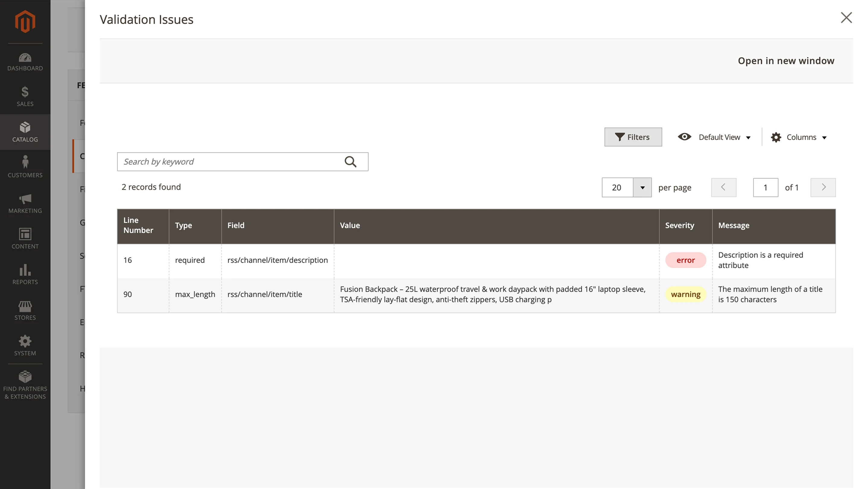Select the warning severity badge

click(x=685, y=294)
